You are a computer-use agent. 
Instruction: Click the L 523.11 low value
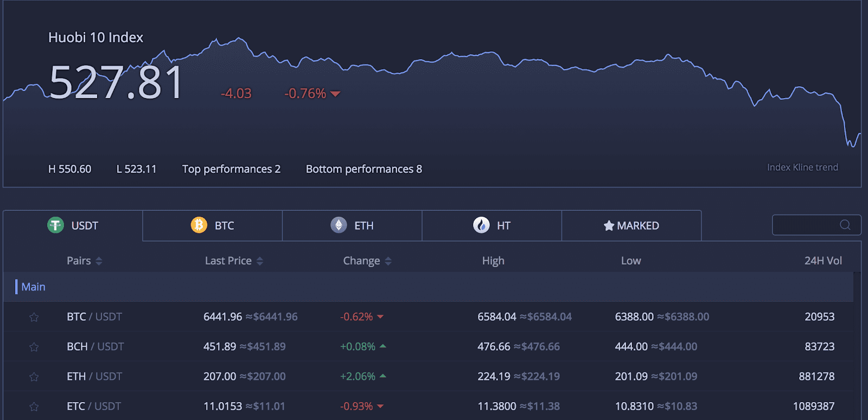pyautogui.click(x=137, y=169)
